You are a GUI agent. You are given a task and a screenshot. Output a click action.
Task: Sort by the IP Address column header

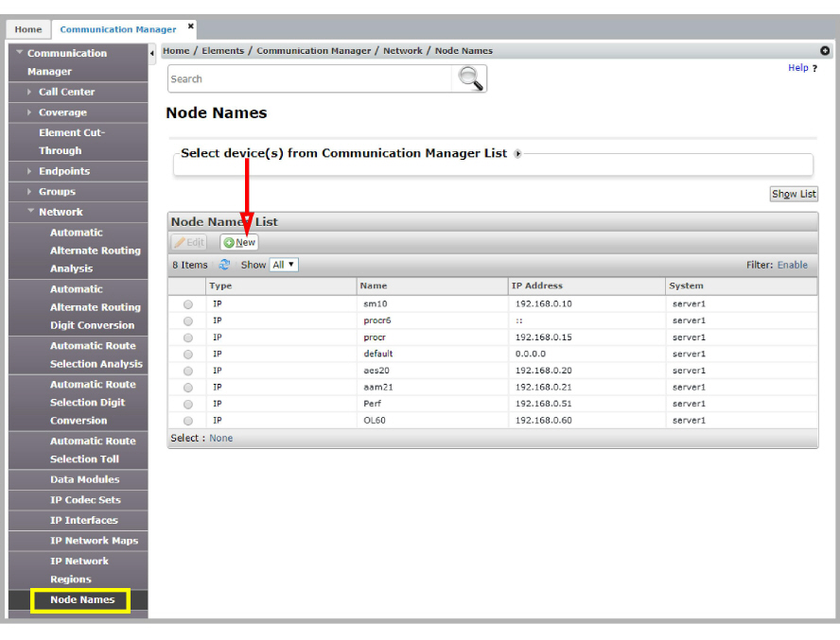pos(586,286)
